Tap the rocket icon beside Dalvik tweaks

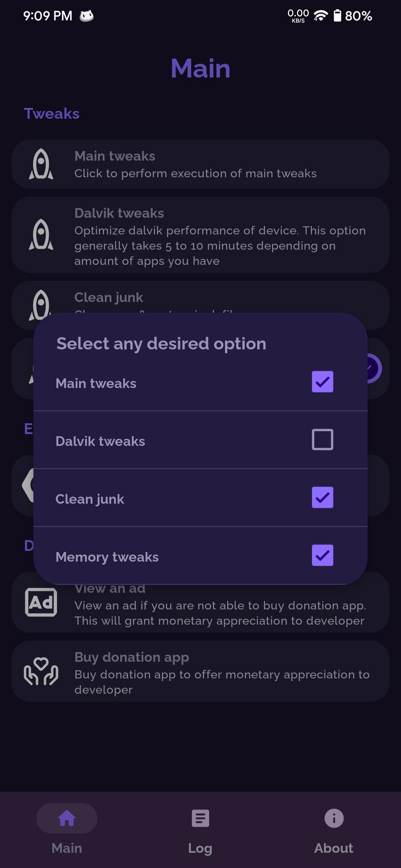41,234
